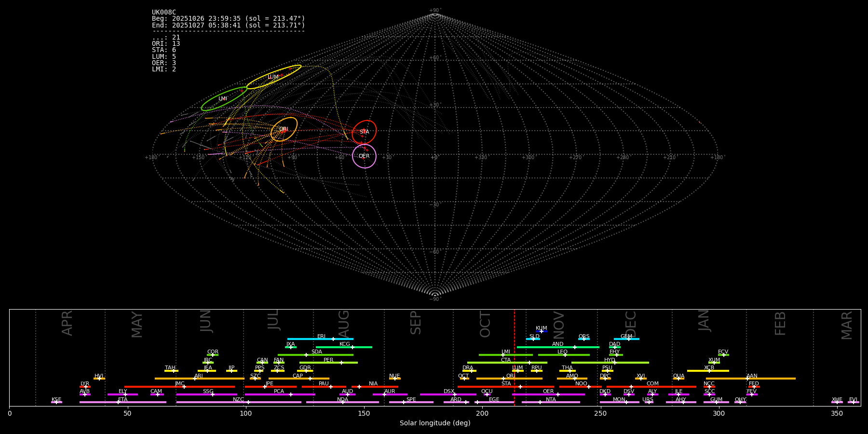Click the pink MON shower bar

coord(620,402)
